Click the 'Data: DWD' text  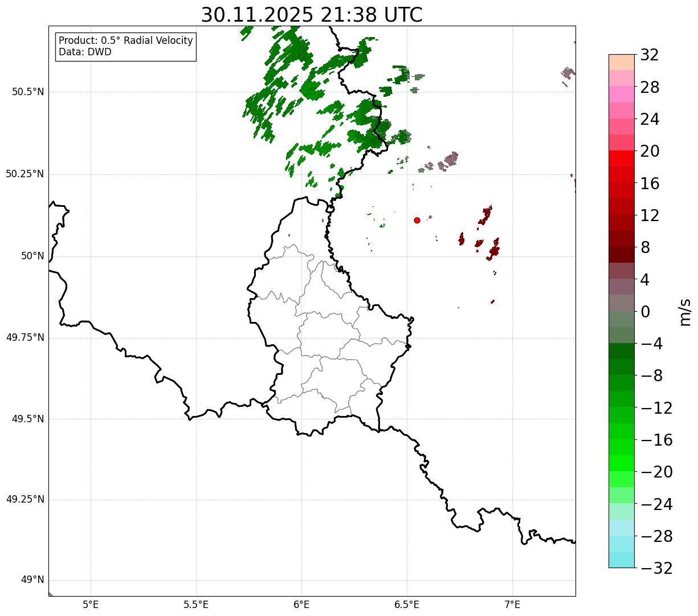(85, 52)
